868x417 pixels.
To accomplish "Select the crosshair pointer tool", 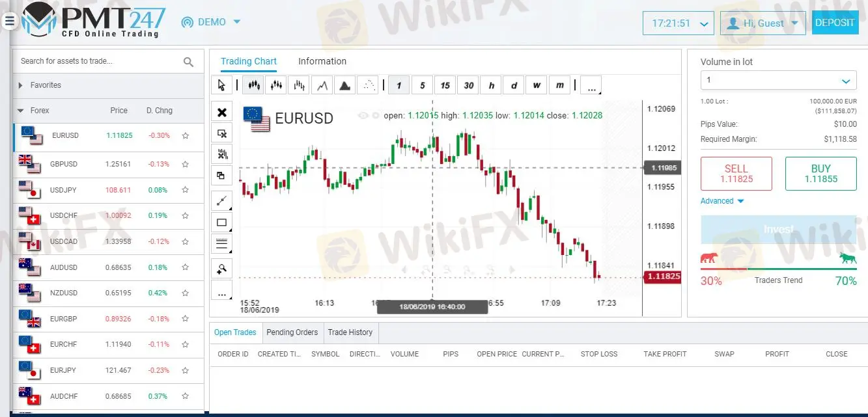I will pyautogui.click(x=222, y=85).
